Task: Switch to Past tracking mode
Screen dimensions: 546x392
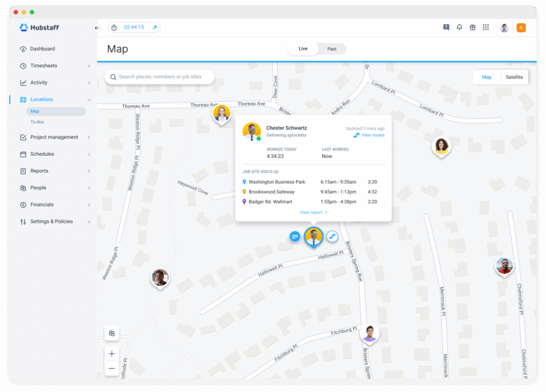Action: coord(332,49)
